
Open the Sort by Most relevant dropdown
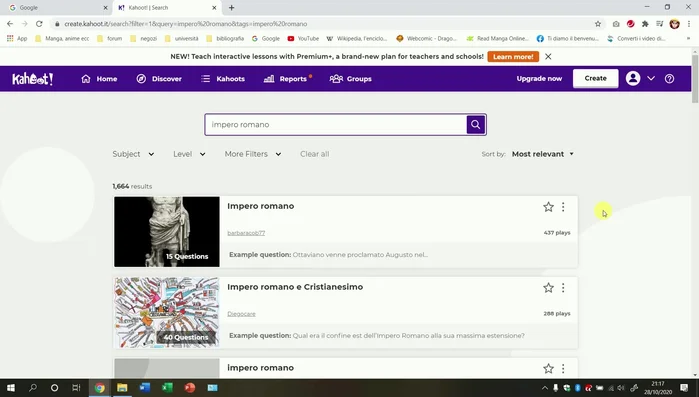pos(543,154)
